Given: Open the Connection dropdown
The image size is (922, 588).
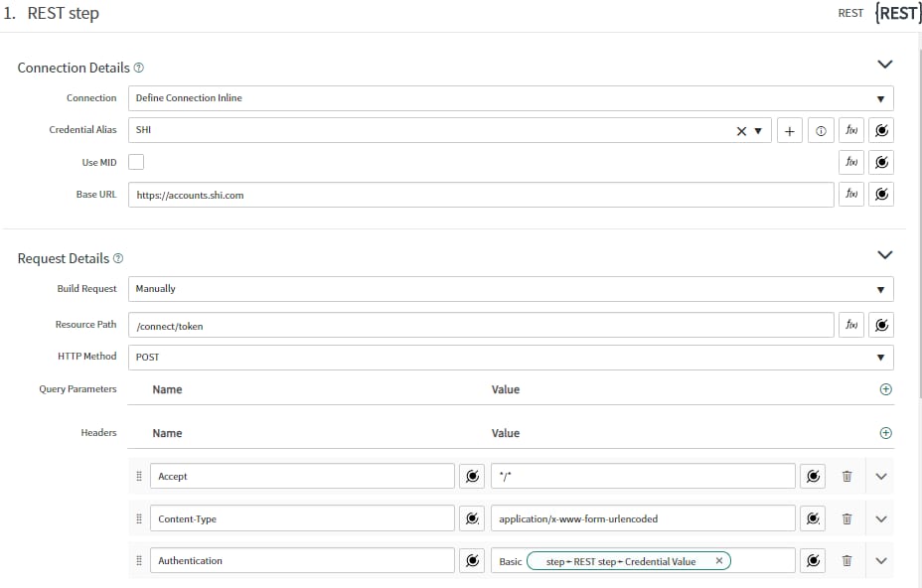Looking at the screenshot, I should pos(879,97).
